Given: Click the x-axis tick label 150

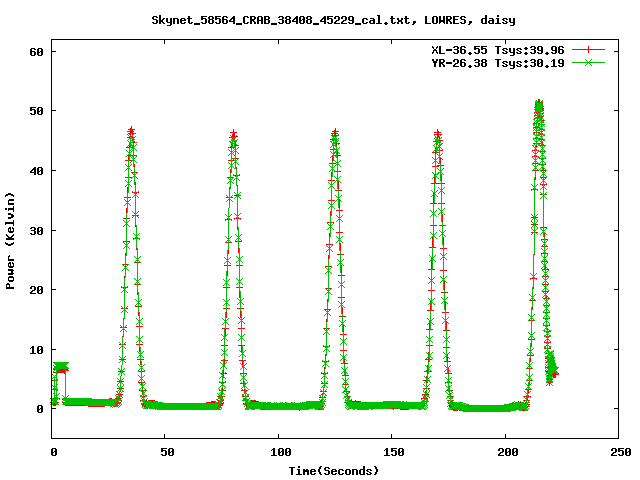Looking at the screenshot, I should (394, 452).
